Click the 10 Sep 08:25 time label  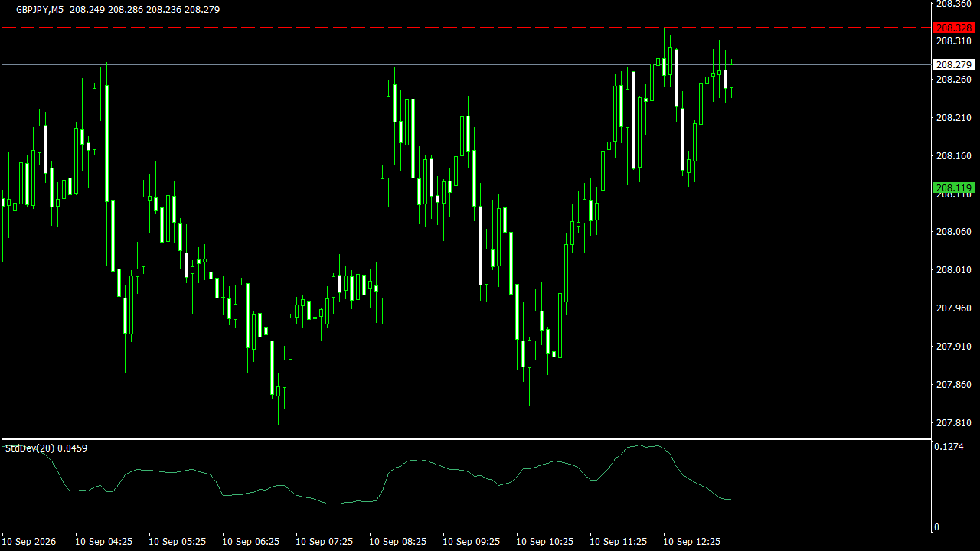pyautogui.click(x=397, y=542)
